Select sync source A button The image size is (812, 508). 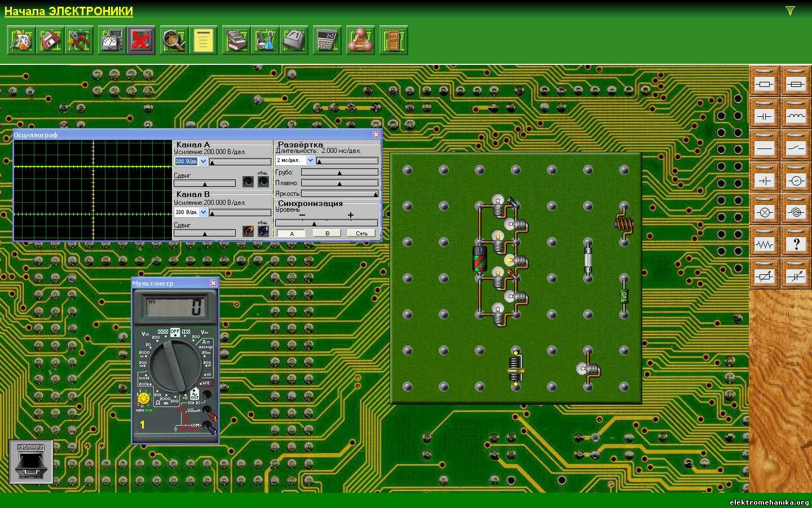[x=292, y=233]
